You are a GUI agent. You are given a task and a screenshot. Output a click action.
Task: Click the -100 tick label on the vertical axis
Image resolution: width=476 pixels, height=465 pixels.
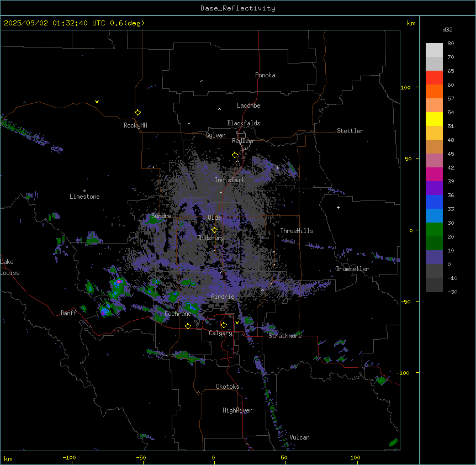point(404,373)
